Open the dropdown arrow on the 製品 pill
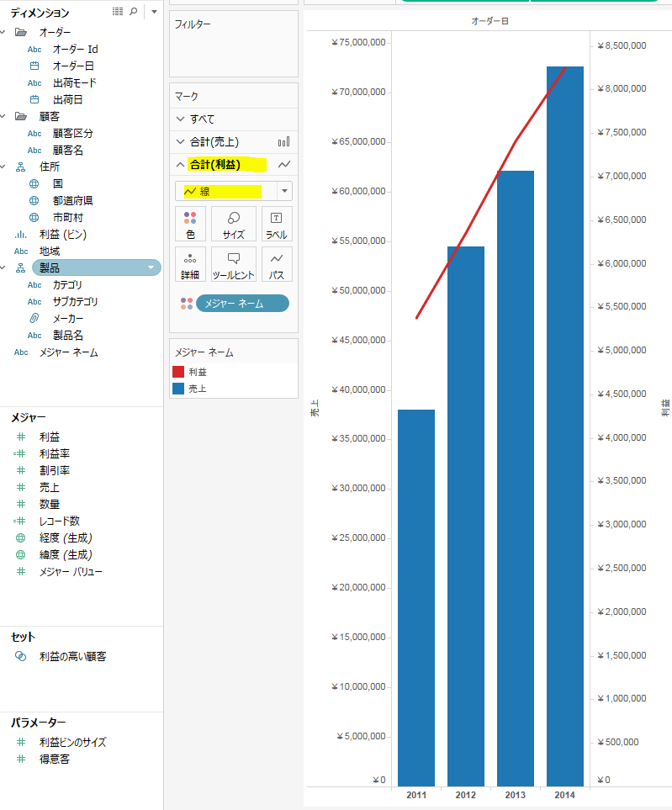The image size is (672, 810). click(151, 267)
